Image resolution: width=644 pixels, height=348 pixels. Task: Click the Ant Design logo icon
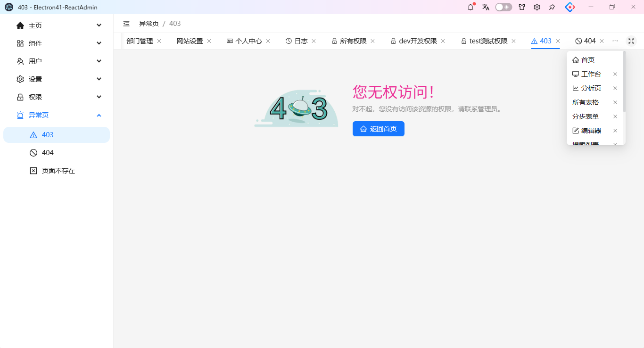pyautogui.click(x=570, y=7)
